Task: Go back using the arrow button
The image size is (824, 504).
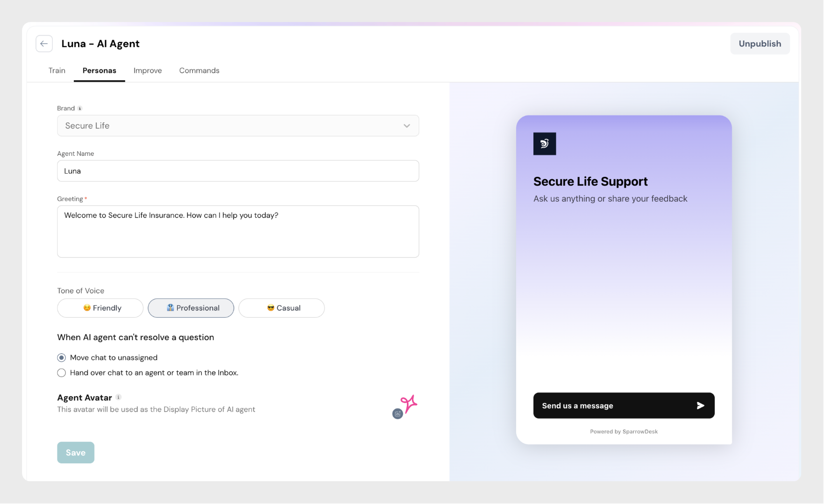Action: tap(44, 44)
